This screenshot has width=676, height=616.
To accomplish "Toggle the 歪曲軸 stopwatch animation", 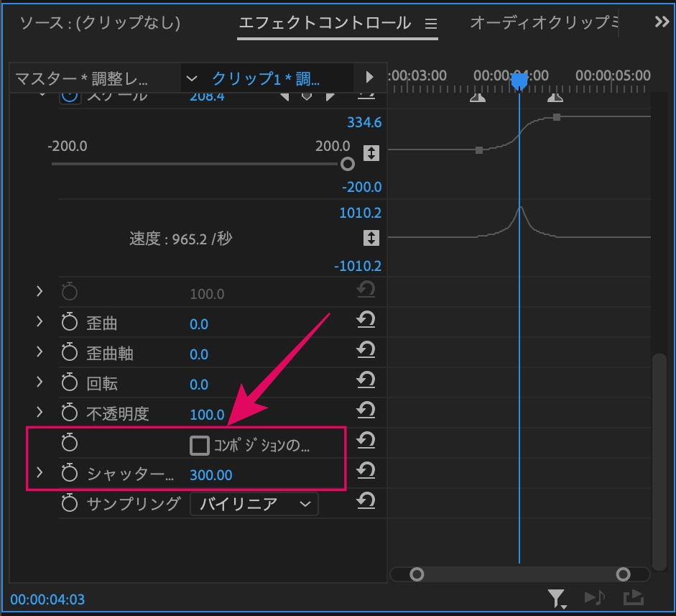I will pyautogui.click(x=69, y=352).
